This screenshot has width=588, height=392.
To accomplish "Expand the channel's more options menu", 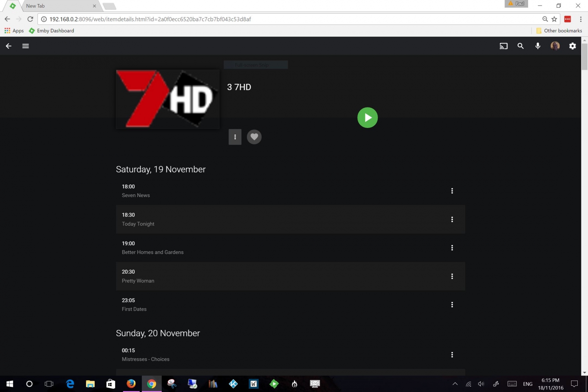I will pyautogui.click(x=235, y=137).
